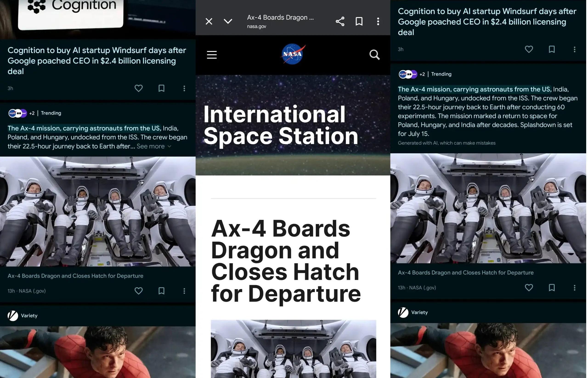Open more options for right Cognition story
The height and width of the screenshot is (378, 588).
pos(574,49)
